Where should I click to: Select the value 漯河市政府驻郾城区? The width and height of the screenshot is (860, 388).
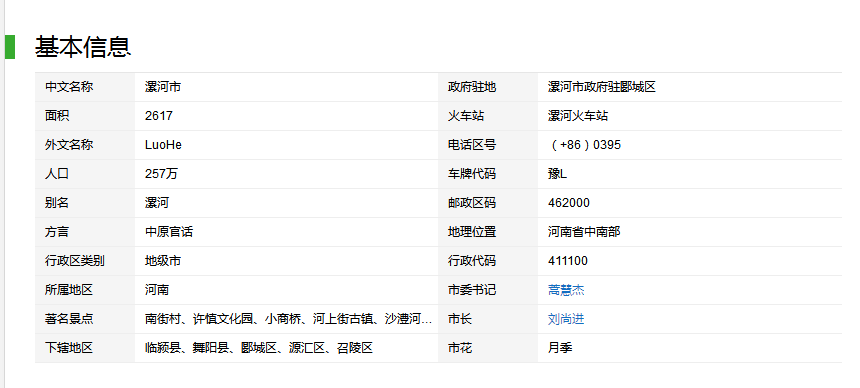tap(602, 87)
